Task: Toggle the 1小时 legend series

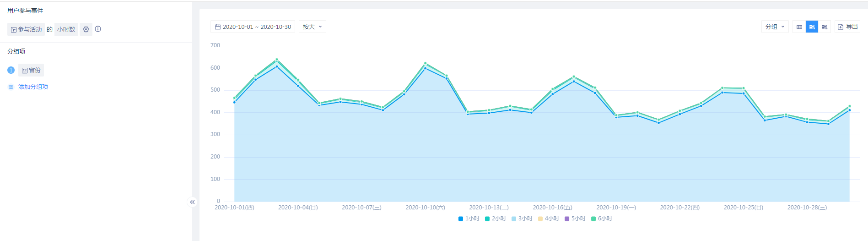Action: (469, 219)
